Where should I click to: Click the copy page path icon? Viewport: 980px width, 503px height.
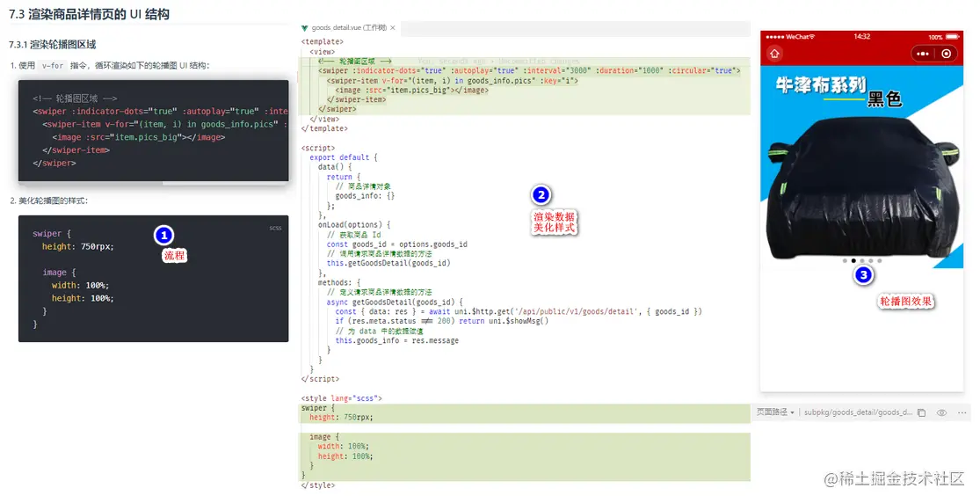pos(922,413)
